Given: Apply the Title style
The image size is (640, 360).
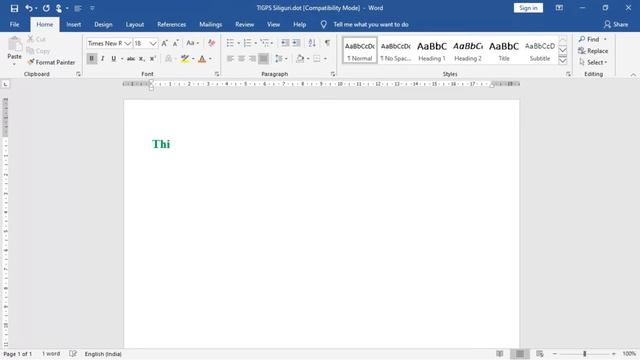Looking at the screenshot, I should coord(504,51).
